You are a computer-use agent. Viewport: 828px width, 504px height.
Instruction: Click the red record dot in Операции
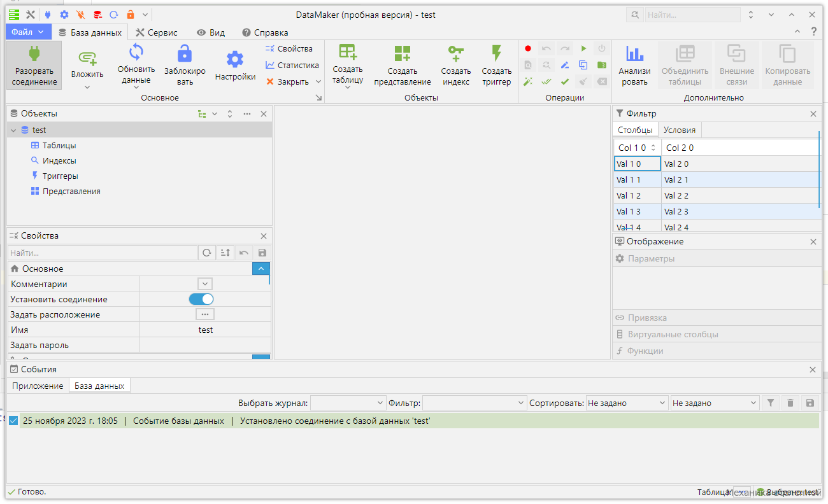(x=528, y=48)
